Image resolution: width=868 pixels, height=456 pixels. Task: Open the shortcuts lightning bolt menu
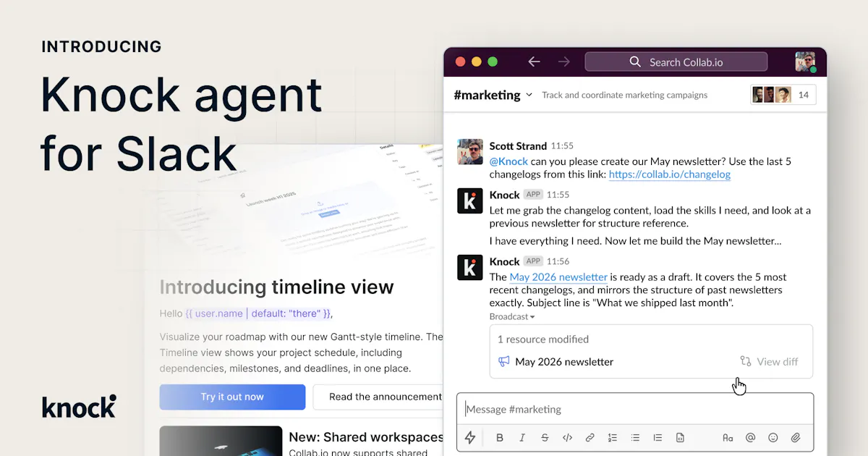tap(470, 437)
